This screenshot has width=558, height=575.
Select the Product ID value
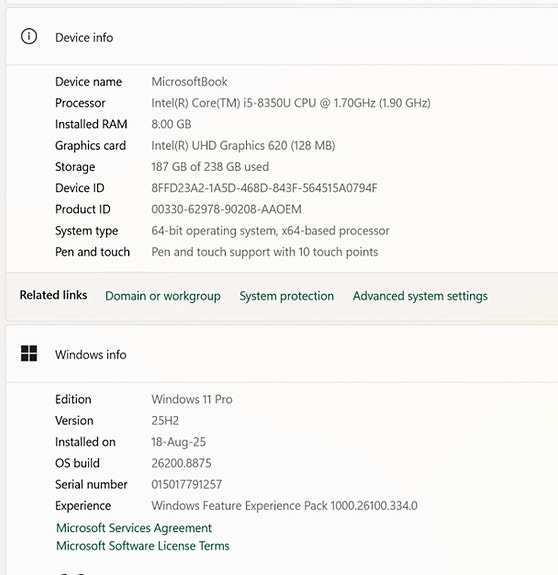click(x=227, y=209)
